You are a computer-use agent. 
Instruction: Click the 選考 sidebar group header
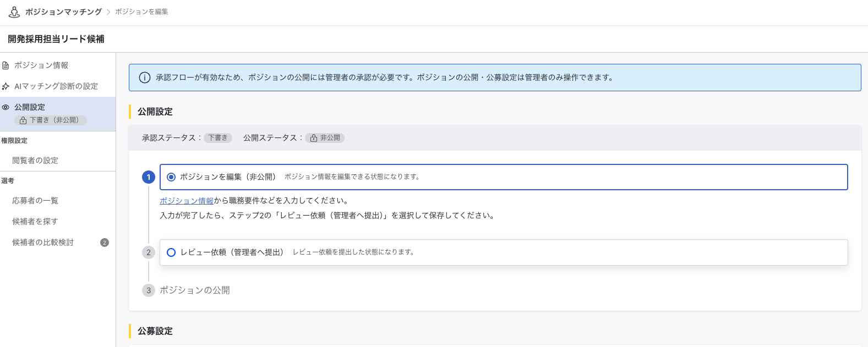[x=8, y=181]
